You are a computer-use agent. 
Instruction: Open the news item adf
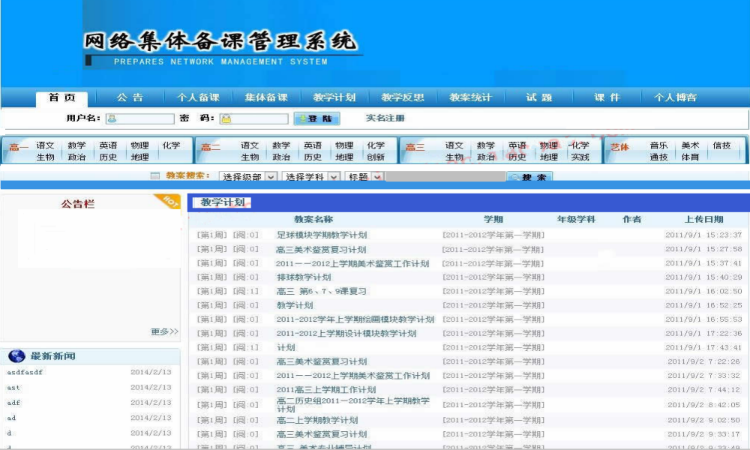13,403
